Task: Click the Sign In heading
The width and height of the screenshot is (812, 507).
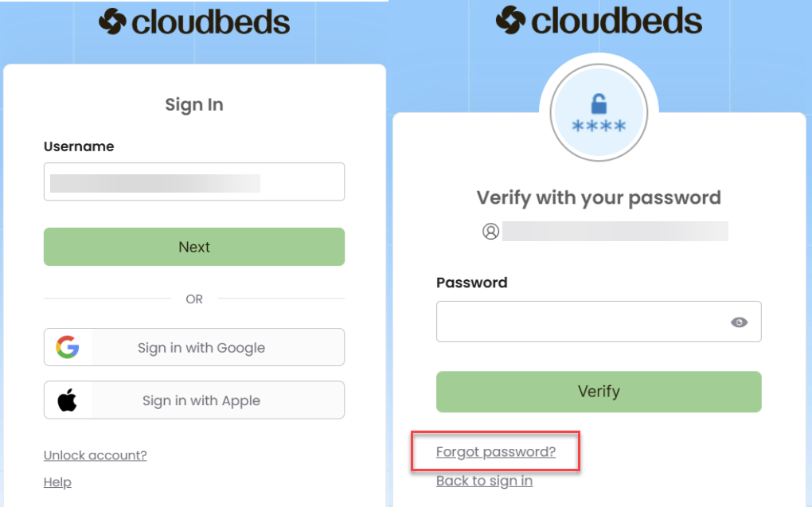Action: click(x=194, y=105)
